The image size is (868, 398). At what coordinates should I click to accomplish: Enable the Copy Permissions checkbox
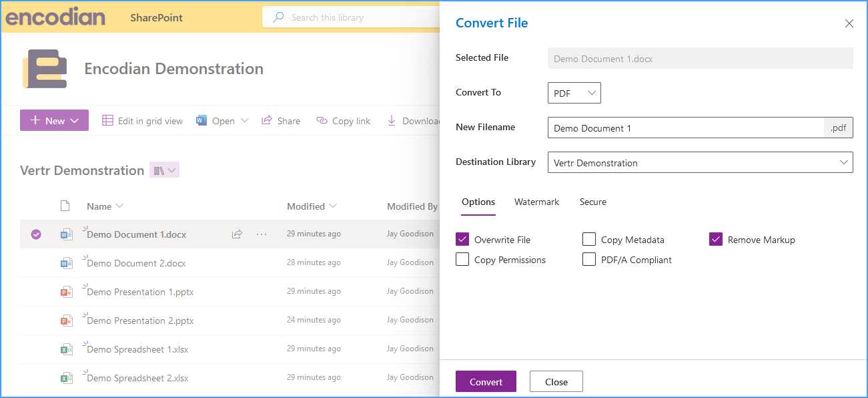462,259
